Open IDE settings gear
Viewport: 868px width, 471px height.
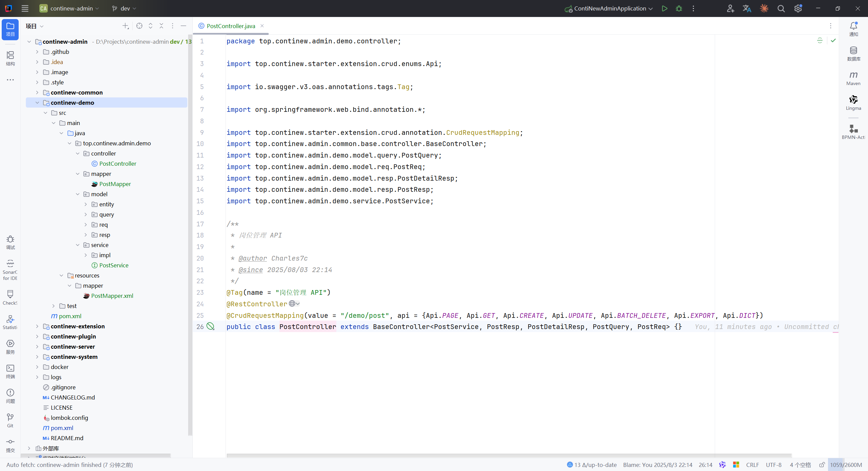point(798,8)
